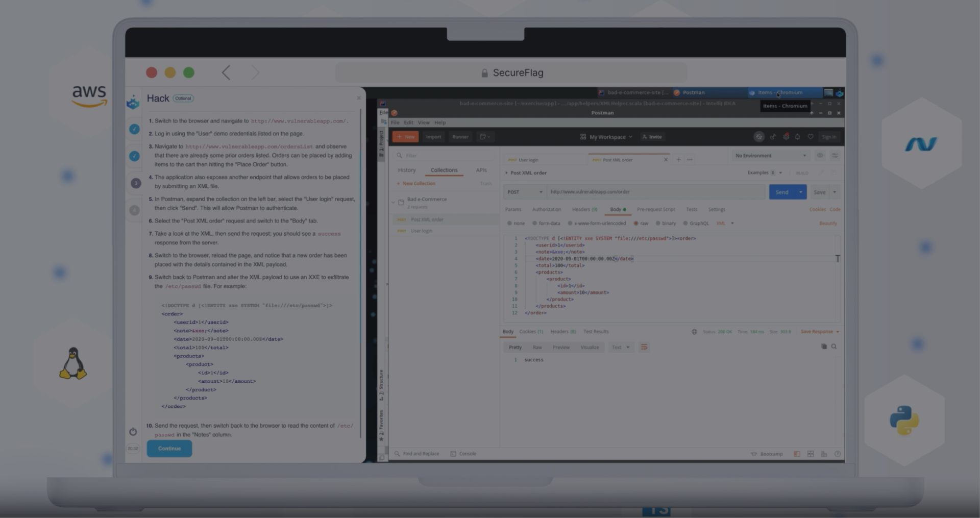This screenshot has width=980, height=518.
Task: Click the forward arrow in the SecureFlag browser bar
Action: 255,72
